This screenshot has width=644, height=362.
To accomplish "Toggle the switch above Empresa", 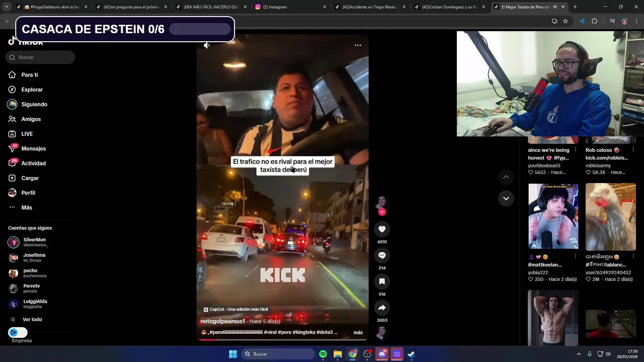I will pos(18,332).
